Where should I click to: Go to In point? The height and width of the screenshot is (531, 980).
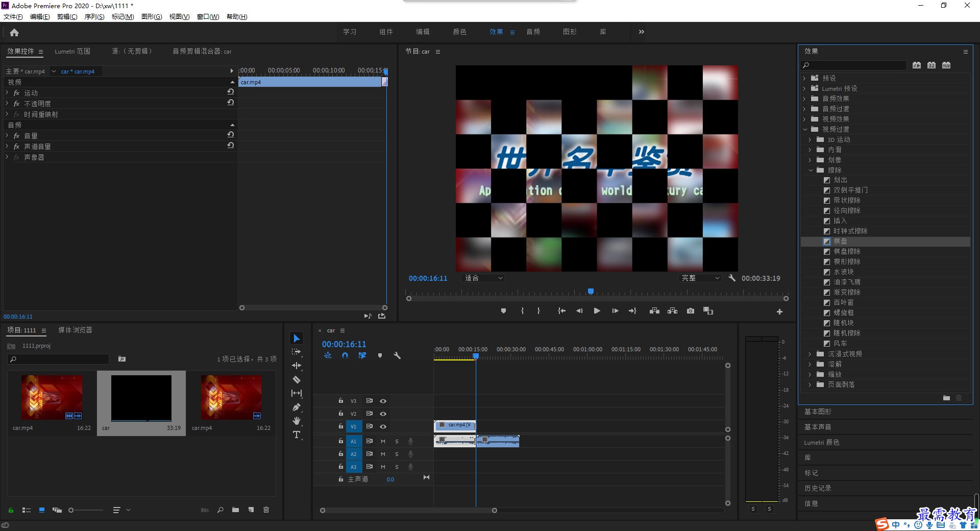click(x=561, y=311)
